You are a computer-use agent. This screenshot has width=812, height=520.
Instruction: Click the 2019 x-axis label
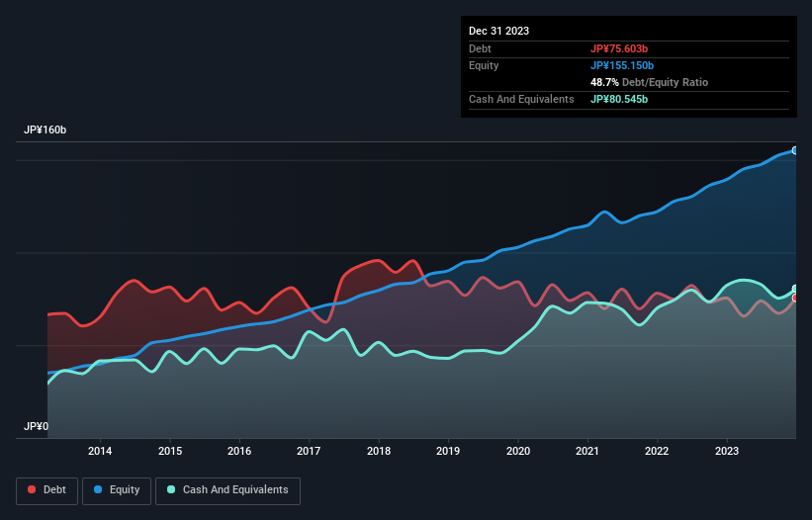tap(448, 451)
